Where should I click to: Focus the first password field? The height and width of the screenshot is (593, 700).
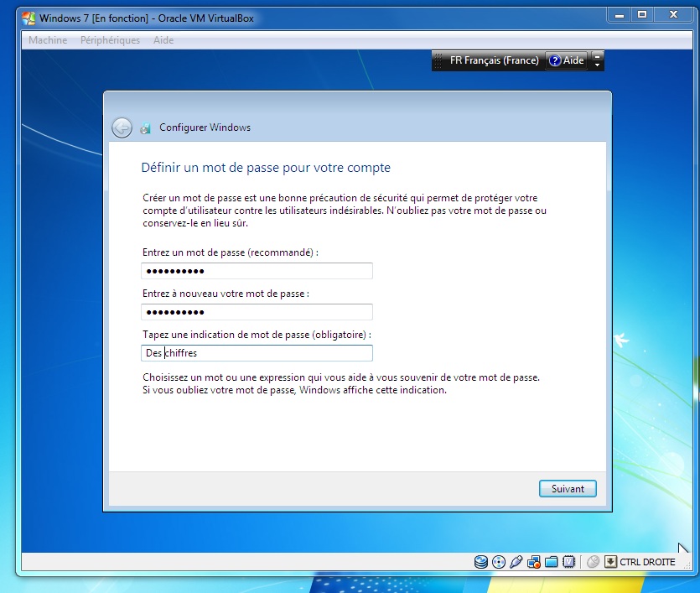[x=257, y=271]
